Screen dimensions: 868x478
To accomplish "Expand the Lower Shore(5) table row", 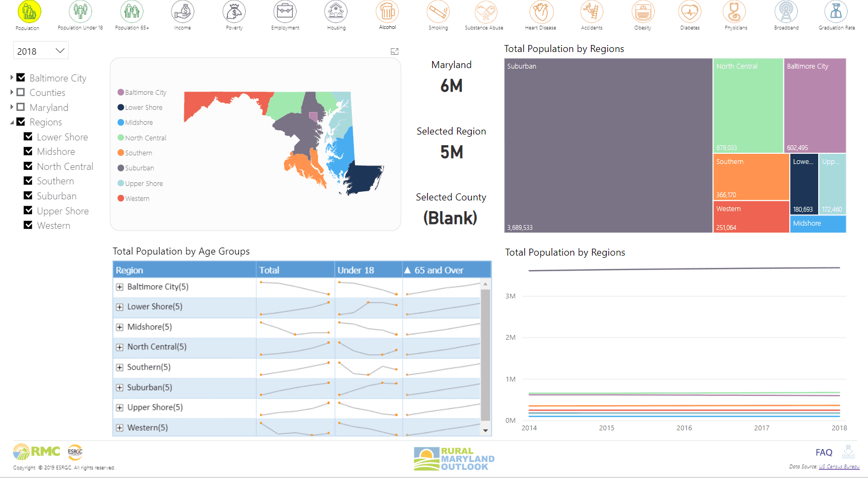I will (x=119, y=307).
